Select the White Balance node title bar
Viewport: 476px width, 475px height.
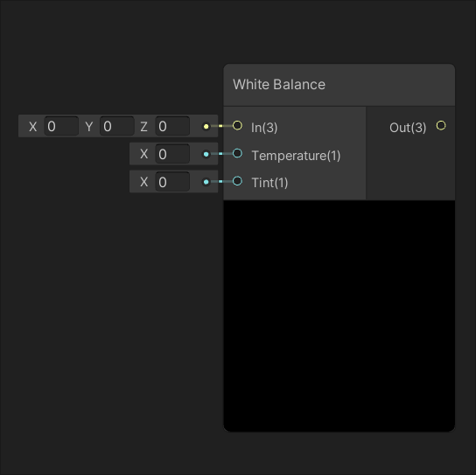pyautogui.click(x=339, y=85)
